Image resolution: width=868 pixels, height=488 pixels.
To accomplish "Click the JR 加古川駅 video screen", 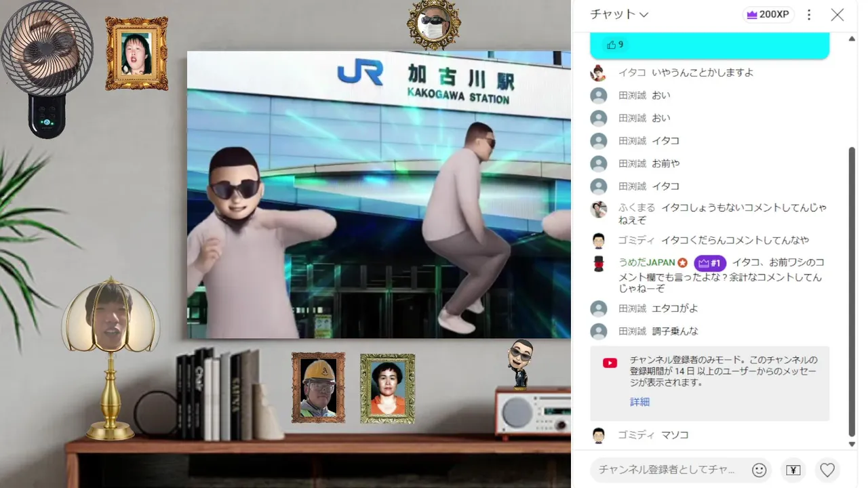I will [379, 195].
